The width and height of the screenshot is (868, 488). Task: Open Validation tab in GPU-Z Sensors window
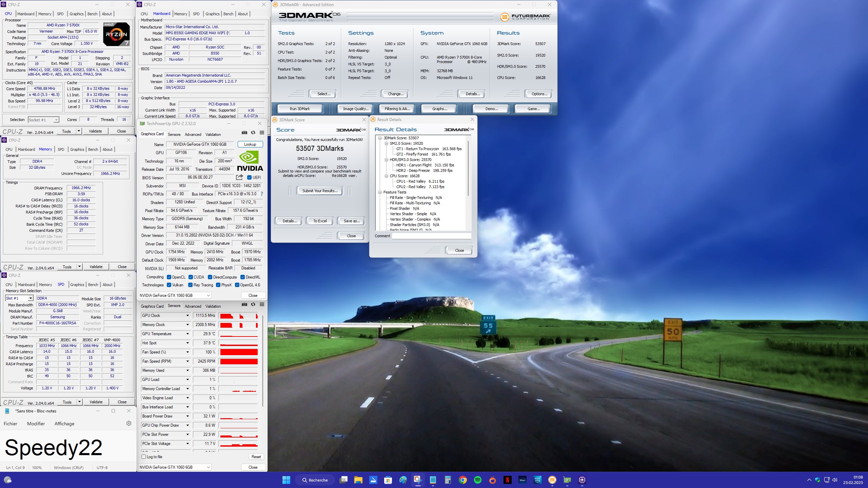coord(213,306)
